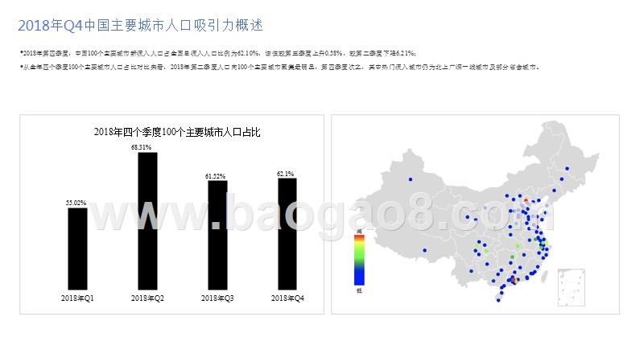Click the 2018年Q1 black bar
The width and height of the screenshot is (644, 362).
point(77,249)
